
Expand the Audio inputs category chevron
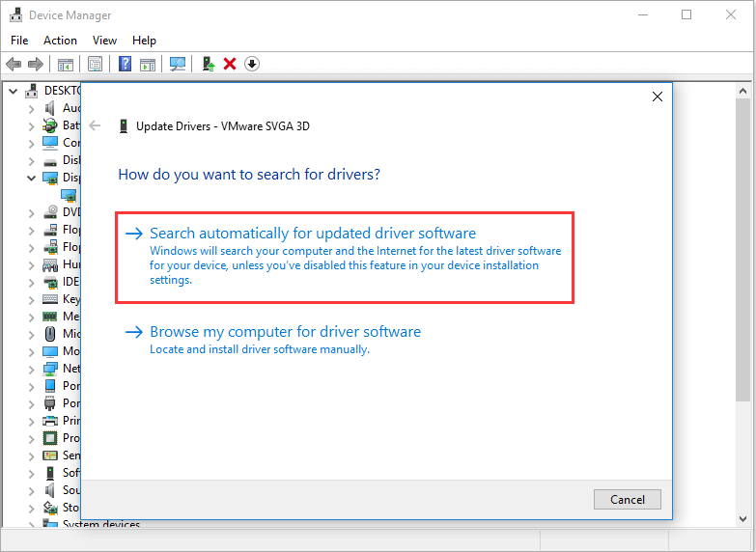32,108
